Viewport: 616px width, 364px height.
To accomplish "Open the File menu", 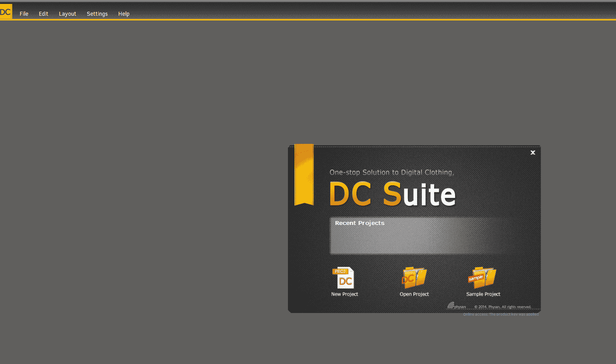I will (24, 14).
